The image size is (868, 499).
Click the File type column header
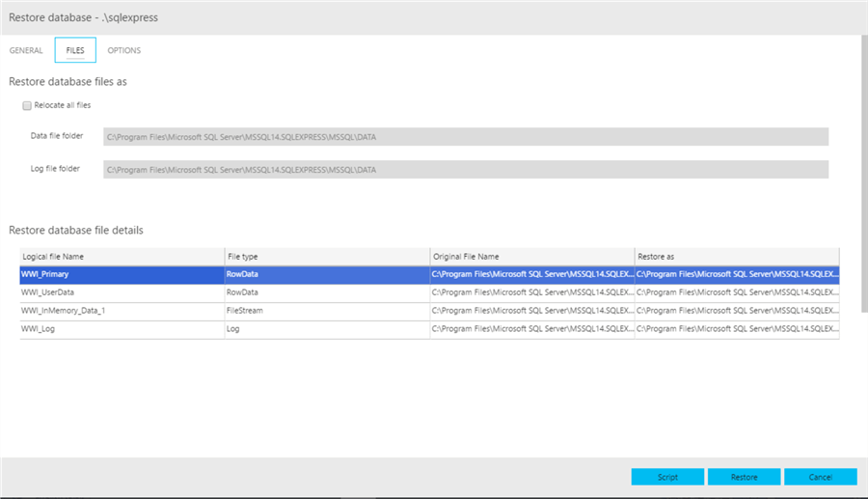coord(326,257)
